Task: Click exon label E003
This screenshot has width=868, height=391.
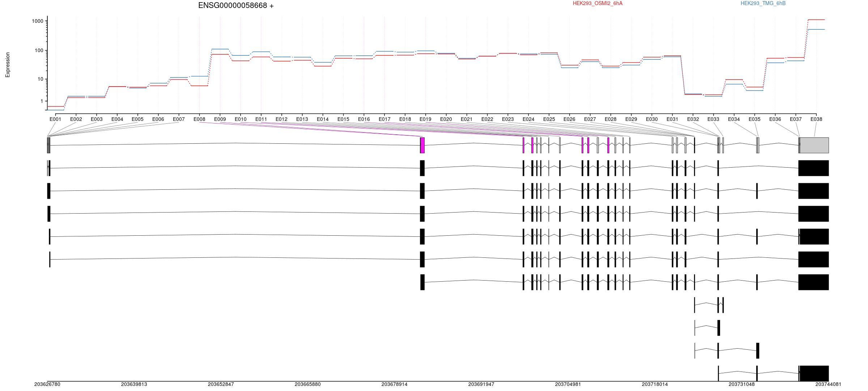Action: (x=97, y=119)
